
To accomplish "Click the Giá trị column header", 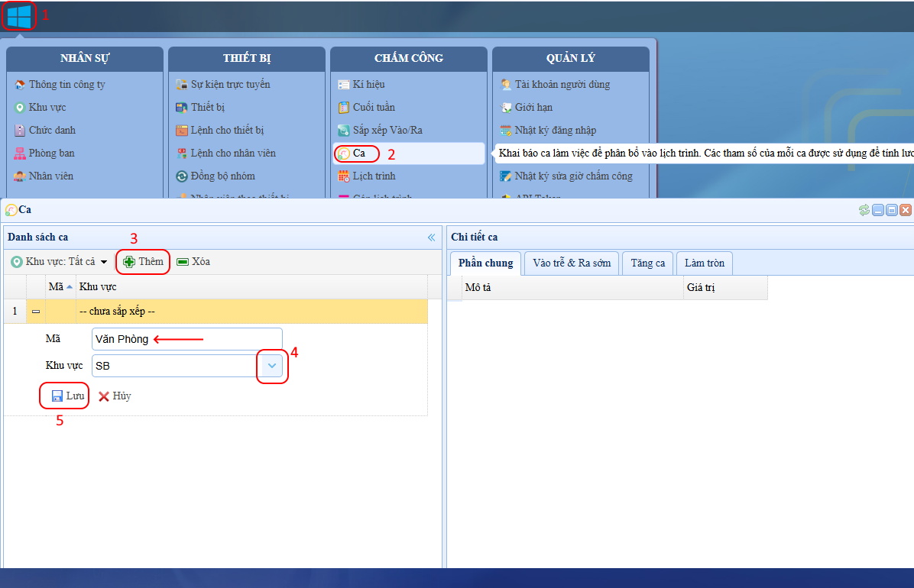I will click(726, 288).
